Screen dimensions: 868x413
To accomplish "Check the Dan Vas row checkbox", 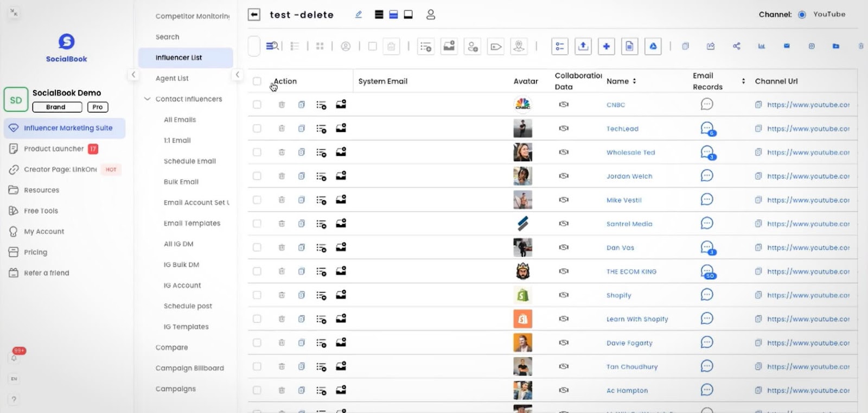I will (x=257, y=247).
